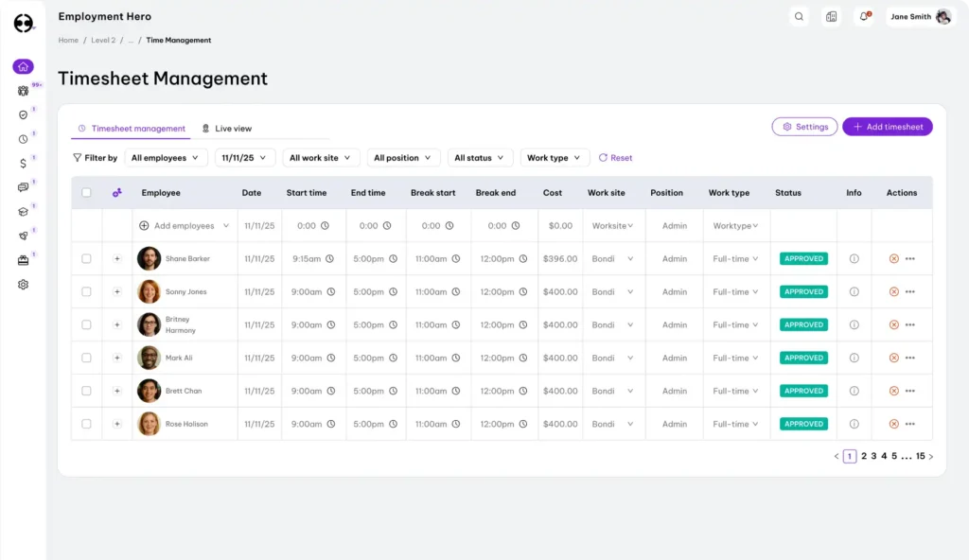Click the Add timesheet button

click(x=887, y=126)
